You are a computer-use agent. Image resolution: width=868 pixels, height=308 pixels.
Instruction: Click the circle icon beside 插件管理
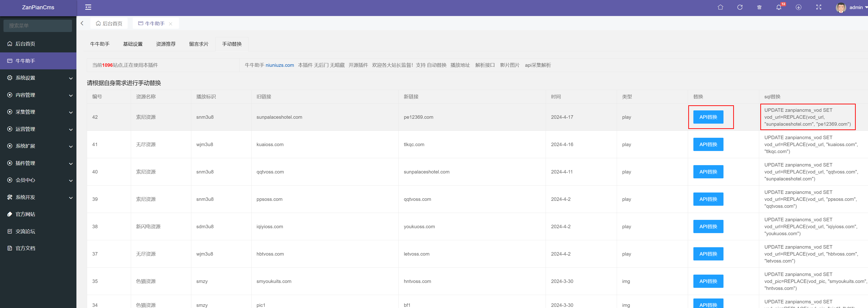(x=10, y=163)
